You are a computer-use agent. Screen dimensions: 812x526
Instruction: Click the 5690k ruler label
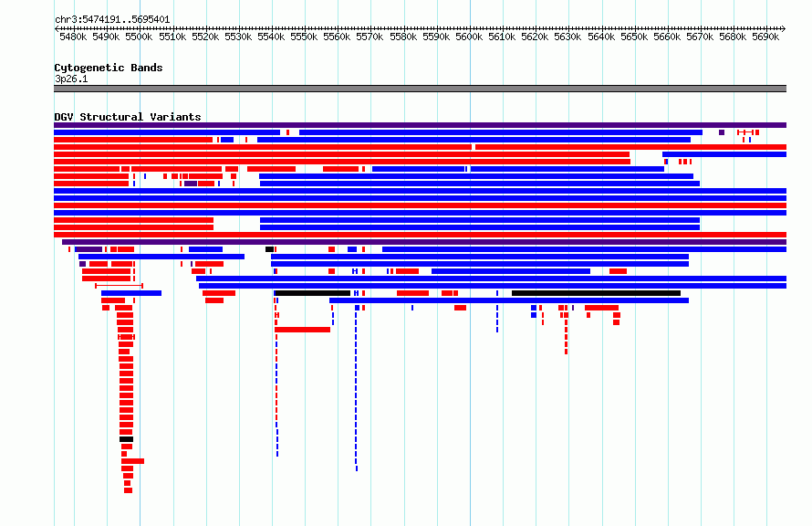coord(765,37)
